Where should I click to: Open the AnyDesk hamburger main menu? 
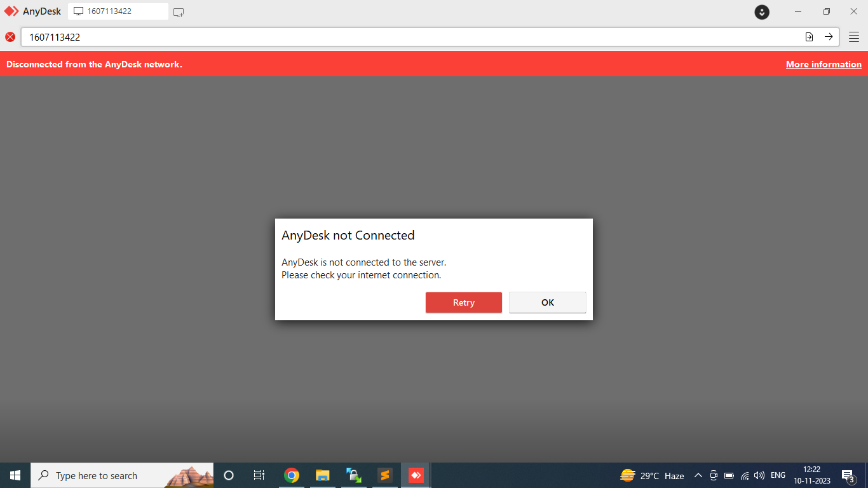tap(854, 37)
